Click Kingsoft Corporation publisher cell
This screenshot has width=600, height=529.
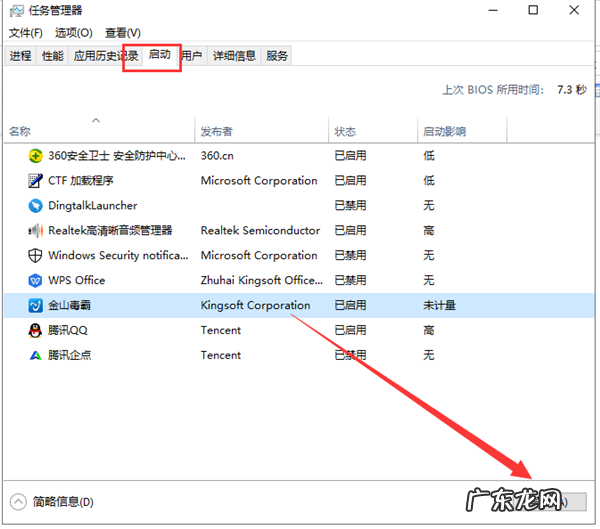pos(255,305)
